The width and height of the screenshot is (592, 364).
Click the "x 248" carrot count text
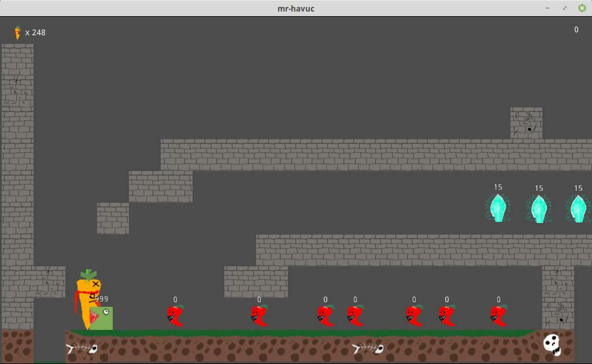(35, 32)
